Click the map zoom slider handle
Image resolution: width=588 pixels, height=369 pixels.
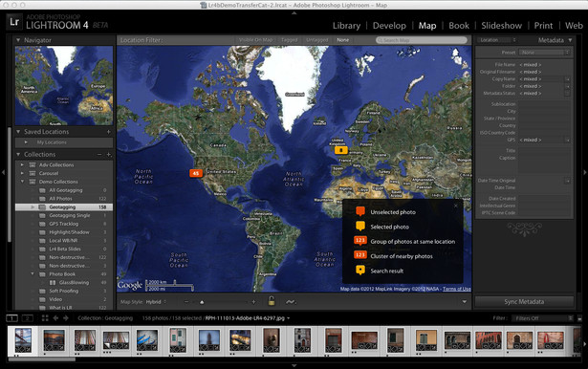[x=202, y=302]
